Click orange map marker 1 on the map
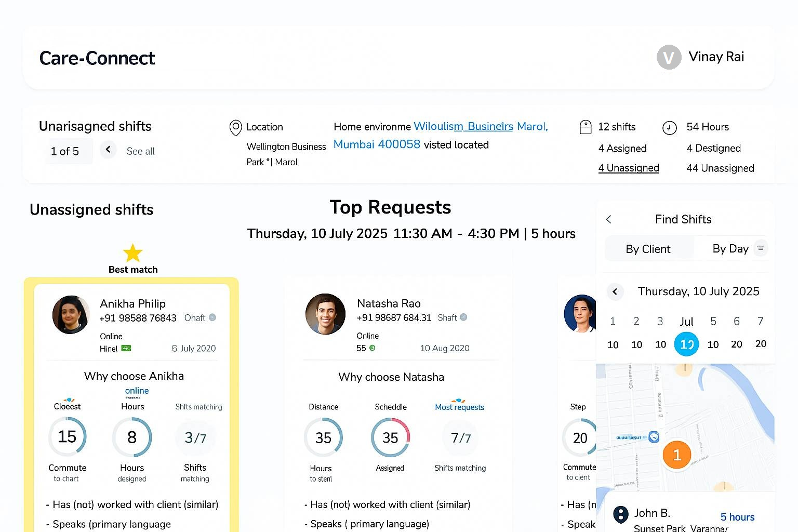 point(677,455)
